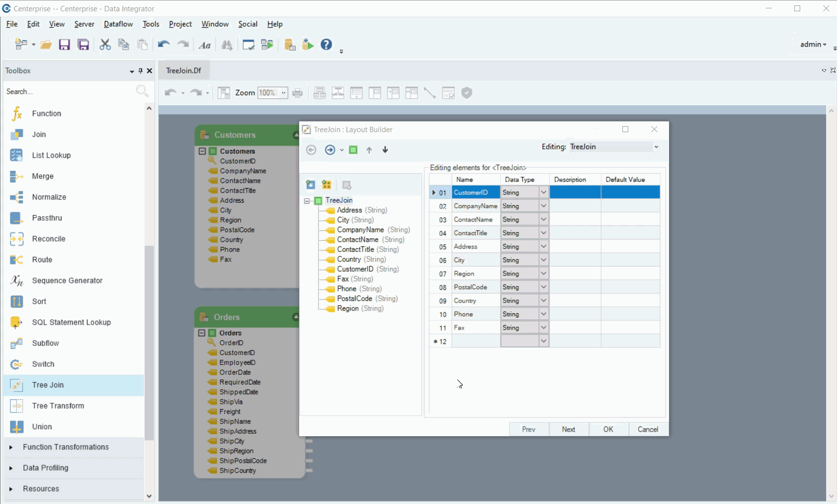Toggle the Toolbox panel pin

click(x=140, y=71)
